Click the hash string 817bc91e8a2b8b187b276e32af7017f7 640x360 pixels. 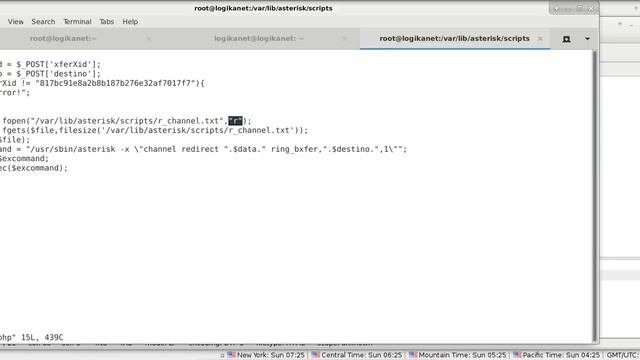click(x=115, y=83)
